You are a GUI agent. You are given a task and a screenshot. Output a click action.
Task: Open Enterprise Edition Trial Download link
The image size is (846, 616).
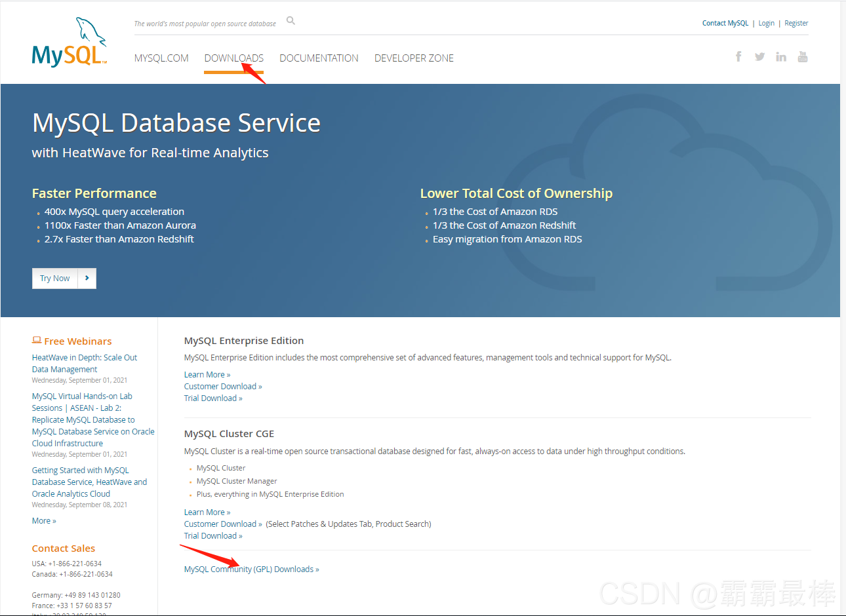coord(212,398)
